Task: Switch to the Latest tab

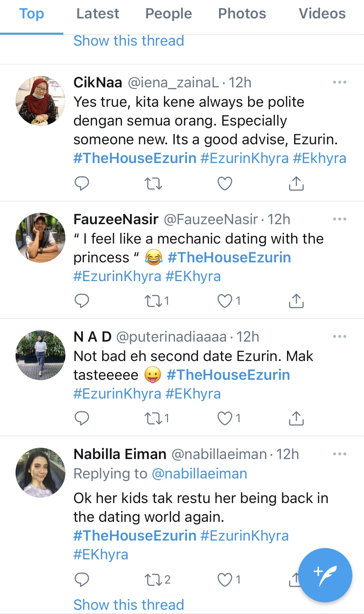Action: 97,14
